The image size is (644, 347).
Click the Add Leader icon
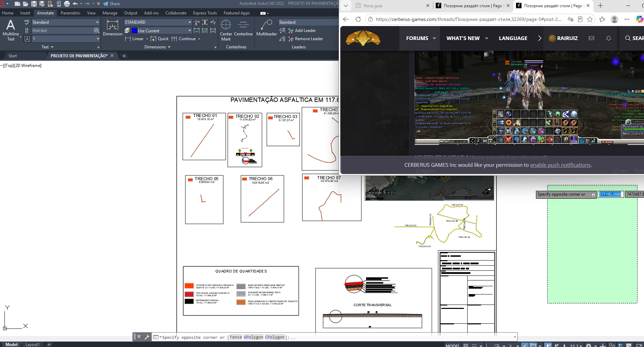point(291,31)
